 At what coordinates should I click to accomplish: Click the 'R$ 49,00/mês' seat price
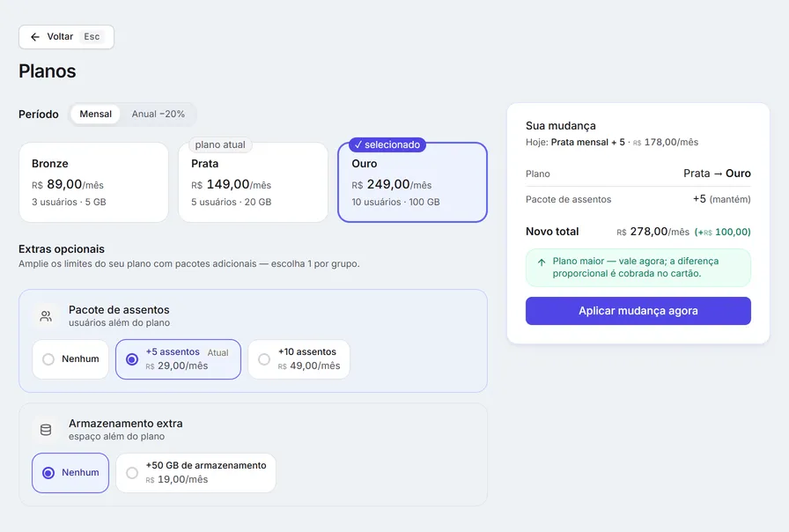coord(309,366)
